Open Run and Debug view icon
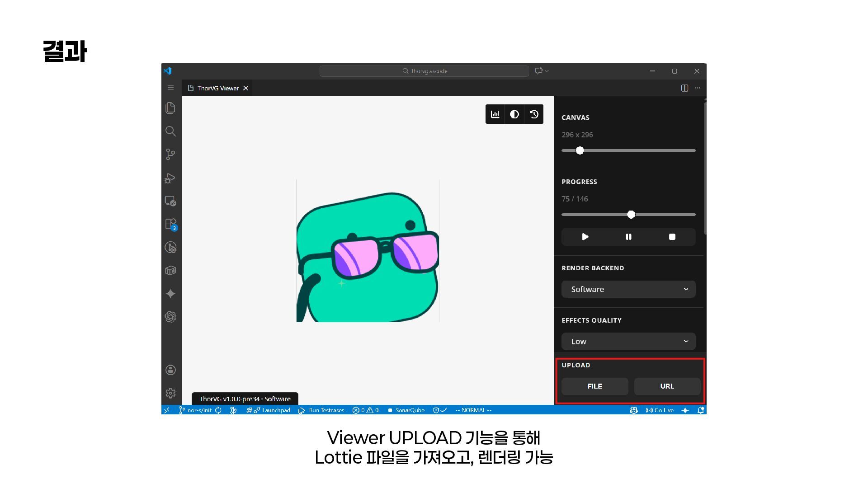The height and width of the screenshot is (488, 868). point(170,178)
